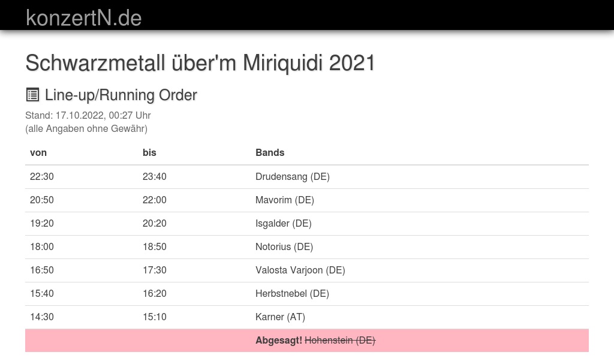
Task: Click the 'von' column header
Action: tap(38, 152)
